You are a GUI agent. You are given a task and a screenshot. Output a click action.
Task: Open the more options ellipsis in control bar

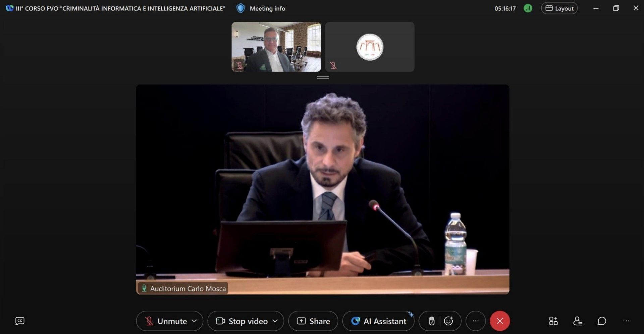475,321
